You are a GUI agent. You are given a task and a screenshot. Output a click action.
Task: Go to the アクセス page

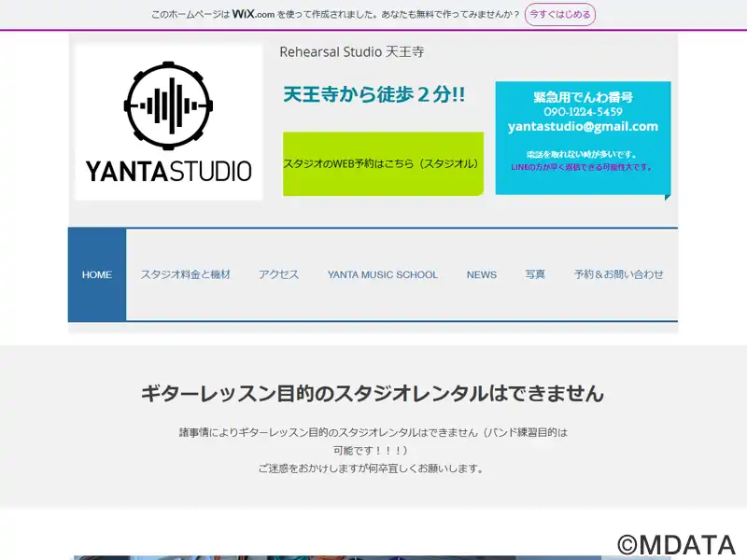coord(278,274)
